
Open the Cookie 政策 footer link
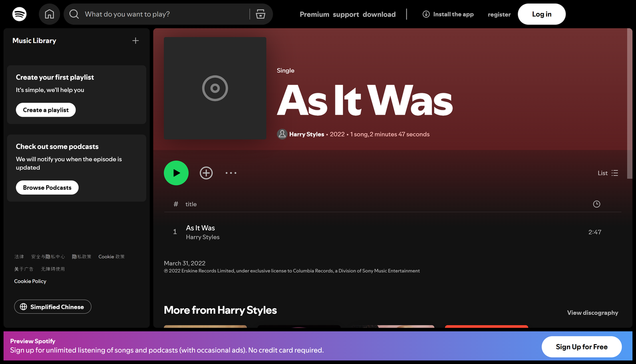pos(111,257)
